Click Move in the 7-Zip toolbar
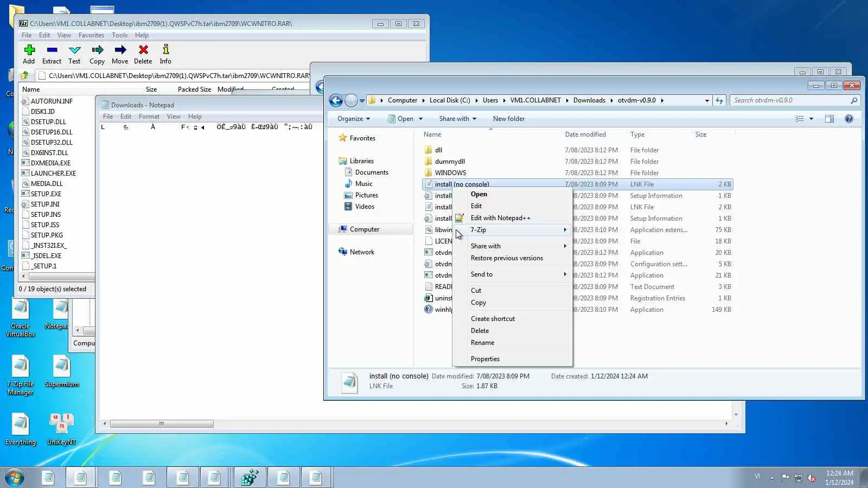 point(120,54)
